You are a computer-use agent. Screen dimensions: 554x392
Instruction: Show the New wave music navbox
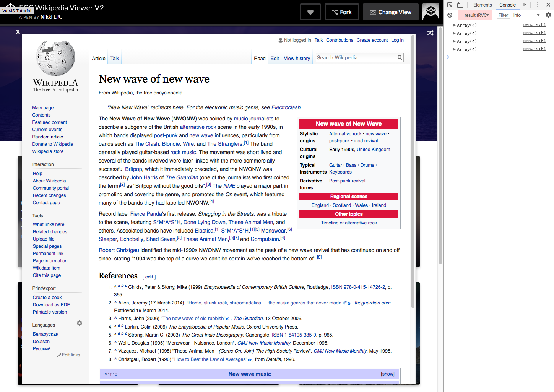coord(387,374)
